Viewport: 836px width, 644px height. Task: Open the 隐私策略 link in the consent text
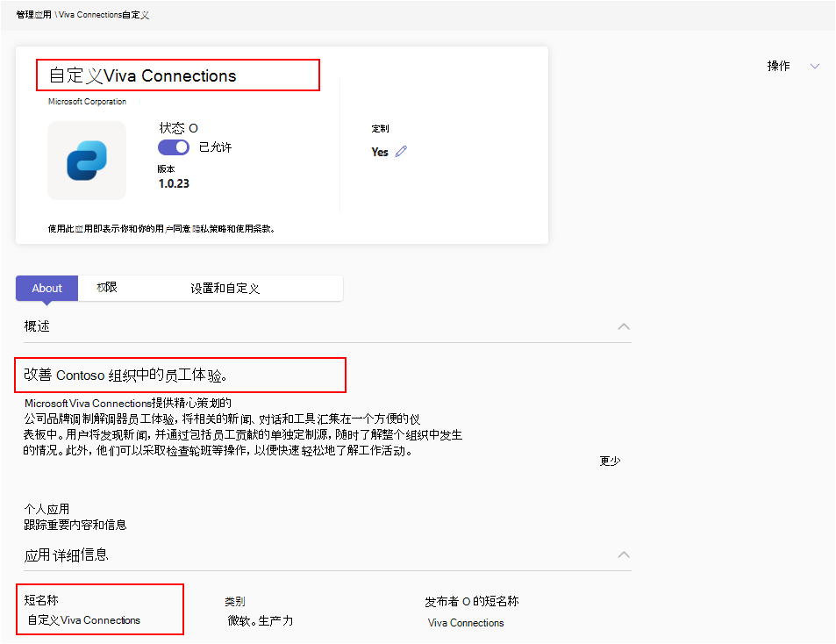pyautogui.click(x=209, y=225)
